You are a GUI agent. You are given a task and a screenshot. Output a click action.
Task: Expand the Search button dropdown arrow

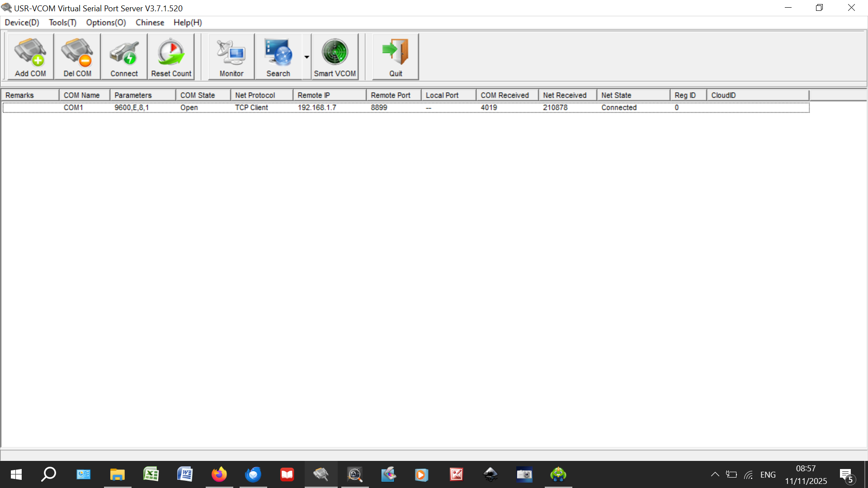[307, 57]
